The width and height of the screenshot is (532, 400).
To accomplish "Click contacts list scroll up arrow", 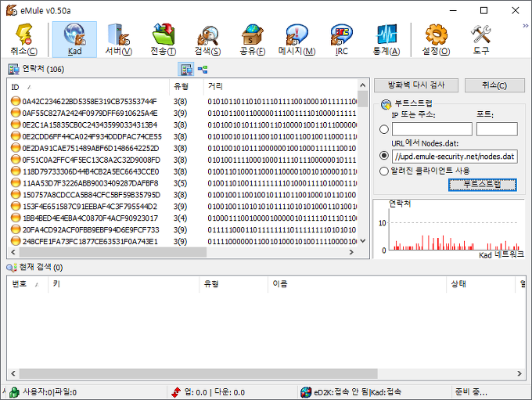I will [x=363, y=85].
